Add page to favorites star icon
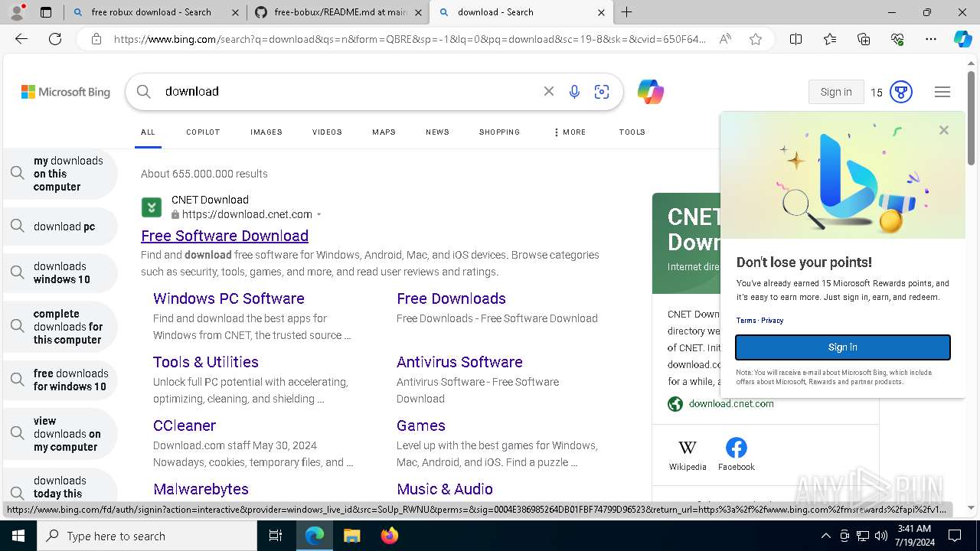This screenshot has height=551, width=980. (756, 39)
